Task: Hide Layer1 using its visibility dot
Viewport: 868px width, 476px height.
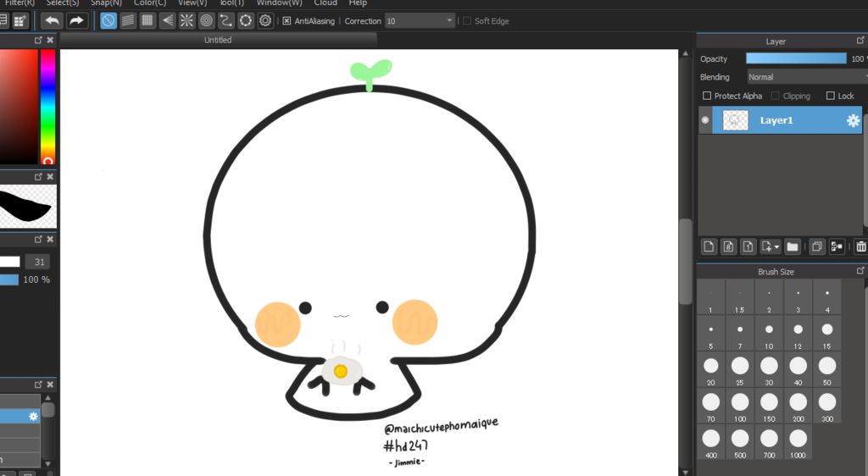Action: tap(704, 120)
